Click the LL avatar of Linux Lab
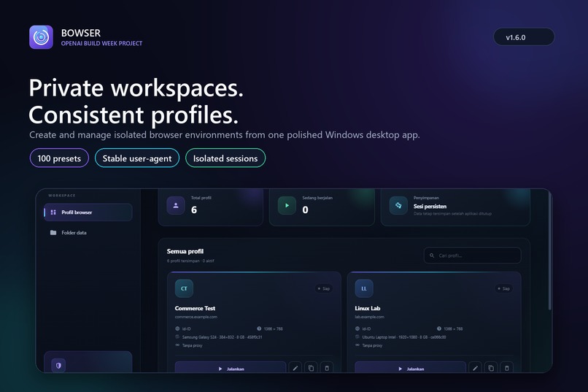Image resolution: width=588 pixels, height=392 pixels. pos(364,288)
